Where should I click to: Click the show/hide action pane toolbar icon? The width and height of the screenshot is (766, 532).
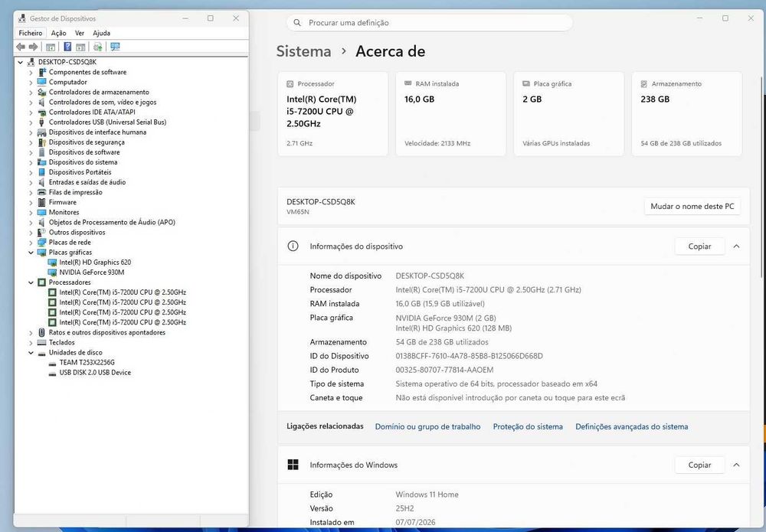pos(80,47)
